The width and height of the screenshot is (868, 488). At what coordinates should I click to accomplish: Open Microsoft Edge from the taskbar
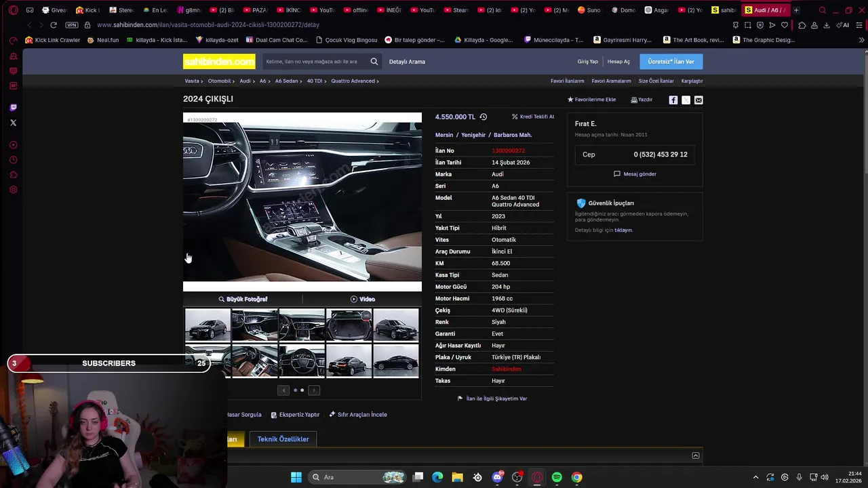tap(437, 477)
